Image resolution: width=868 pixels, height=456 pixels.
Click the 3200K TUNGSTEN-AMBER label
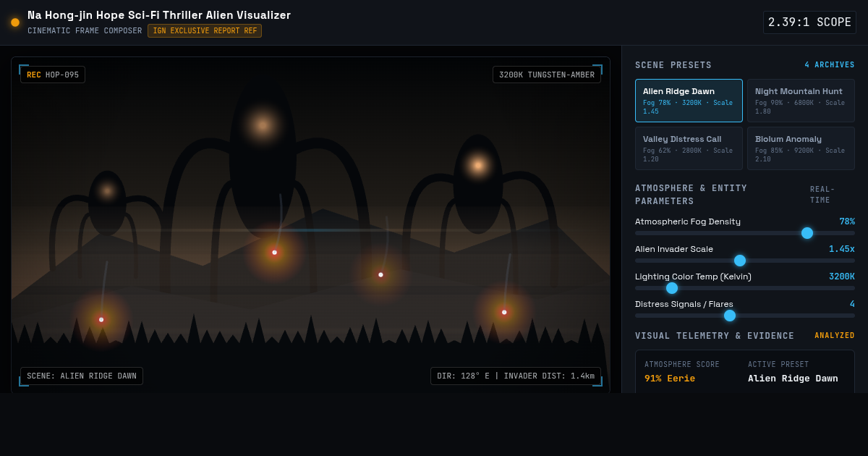[x=547, y=75]
